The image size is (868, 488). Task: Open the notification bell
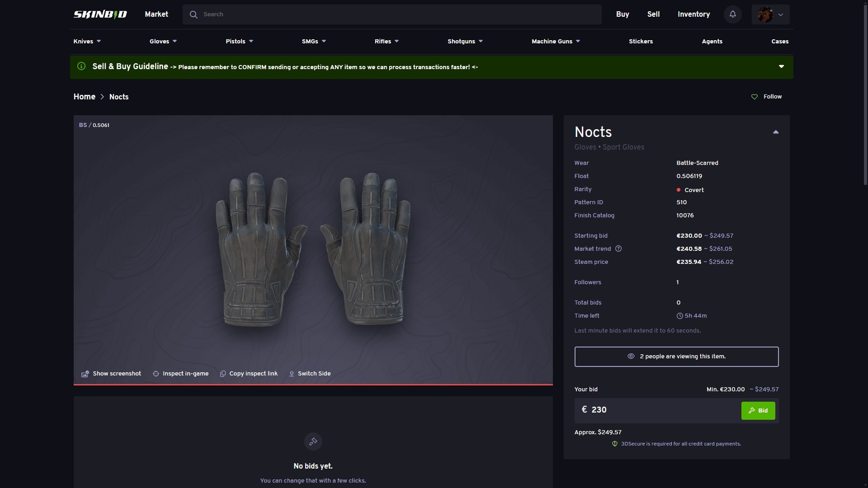[732, 14]
